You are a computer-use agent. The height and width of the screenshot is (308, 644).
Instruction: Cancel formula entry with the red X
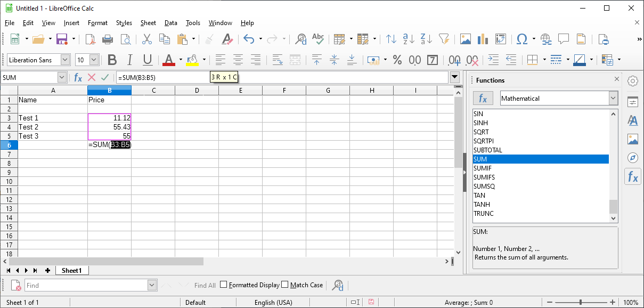click(x=92, y=77)
